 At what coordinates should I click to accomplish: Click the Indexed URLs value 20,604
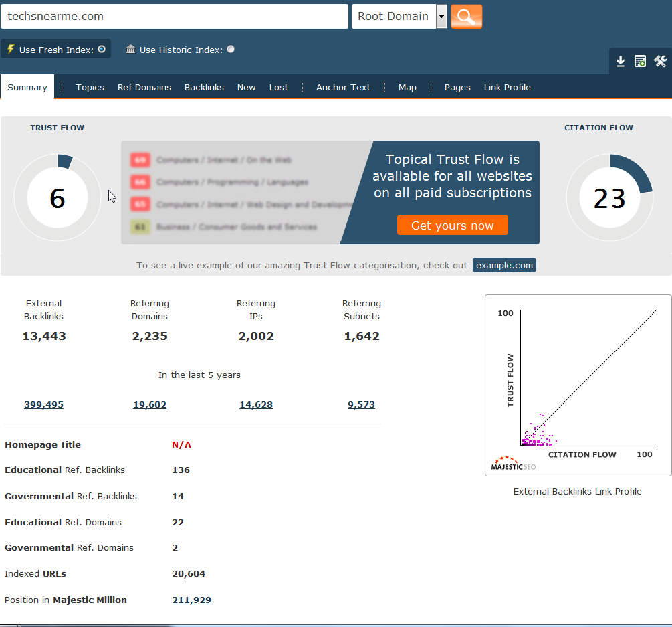[x=189, y=574]
